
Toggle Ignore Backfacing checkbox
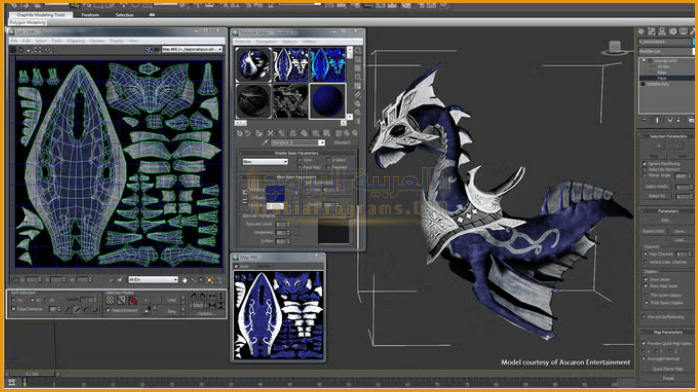click(x=645, y=164)
